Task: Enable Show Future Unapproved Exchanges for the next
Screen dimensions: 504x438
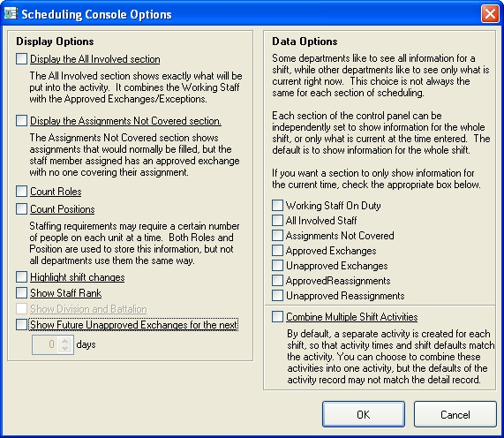Action: pos(21,325)
